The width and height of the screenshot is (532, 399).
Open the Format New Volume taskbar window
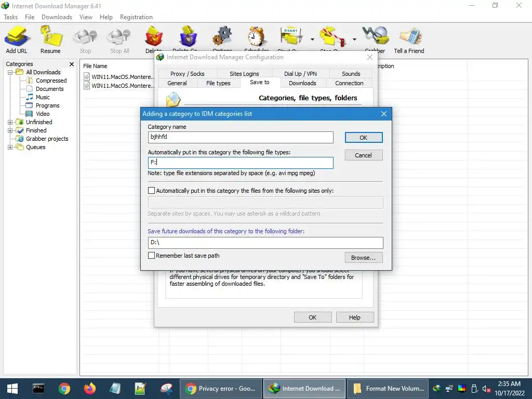coord(388,389)
